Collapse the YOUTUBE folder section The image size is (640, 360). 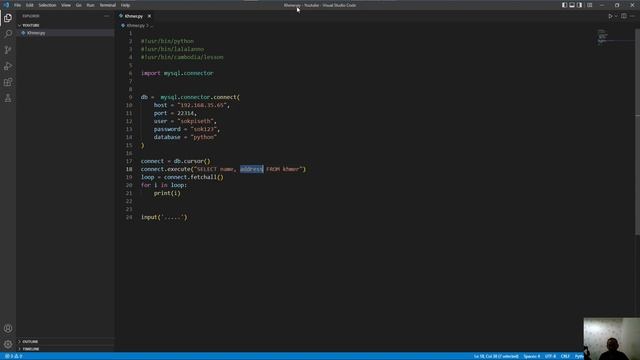tap(65, 25)
